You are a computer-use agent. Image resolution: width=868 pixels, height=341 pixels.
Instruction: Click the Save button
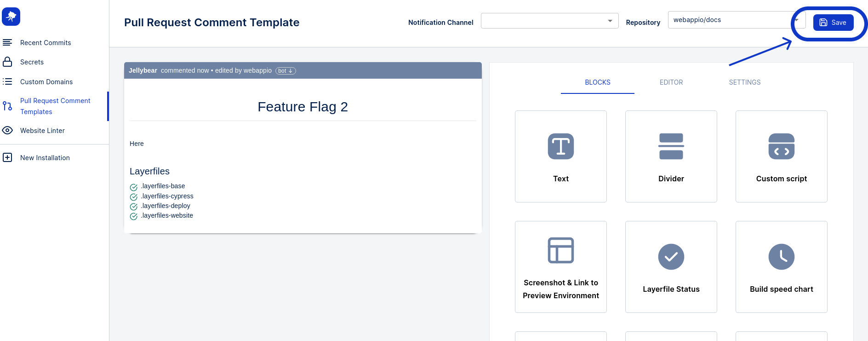click(833, 23)
